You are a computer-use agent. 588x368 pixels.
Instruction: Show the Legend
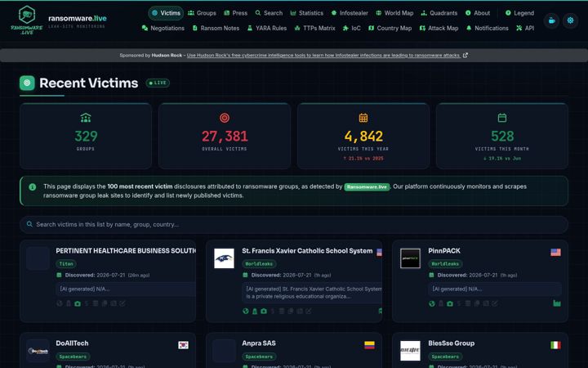point(519,13)
